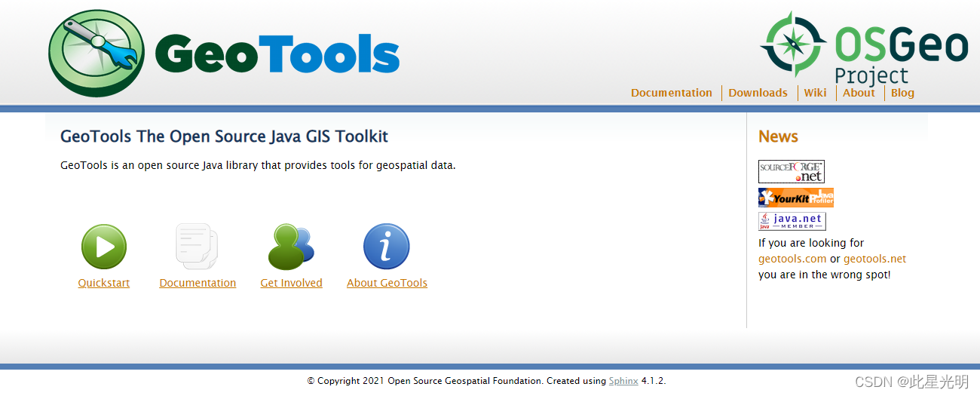The height and width of the screenshot is (396, 980).
Task: Click the heading 'GeoTools The Open Source Java GIS Toolkit'
Action: (x=224, y=137)
